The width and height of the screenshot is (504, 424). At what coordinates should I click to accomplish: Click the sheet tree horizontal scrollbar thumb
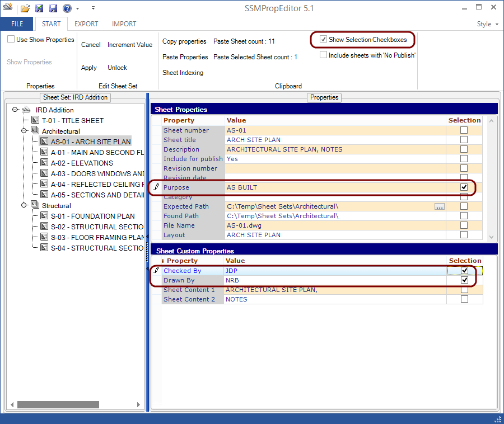point(58,404)
